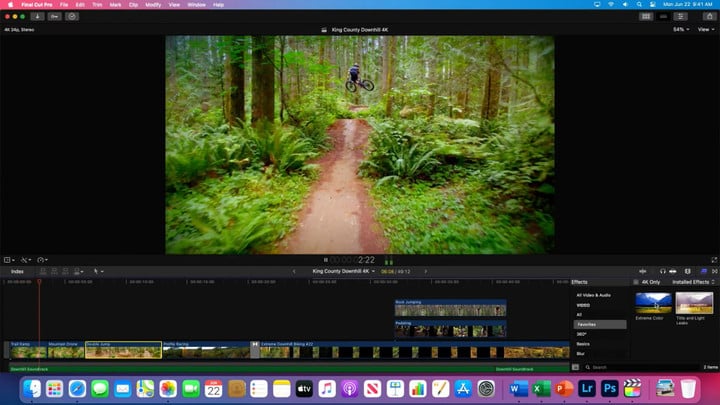Enable the 4K Only checkbox
720x405 pixels.
(x=636, y=282)
